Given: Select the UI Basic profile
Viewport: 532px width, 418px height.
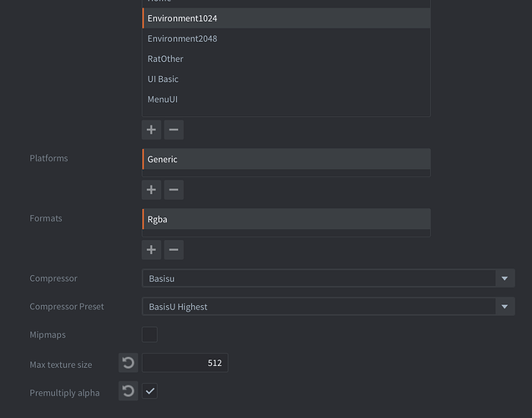Looking at the screenshot, I should (286, 79).
